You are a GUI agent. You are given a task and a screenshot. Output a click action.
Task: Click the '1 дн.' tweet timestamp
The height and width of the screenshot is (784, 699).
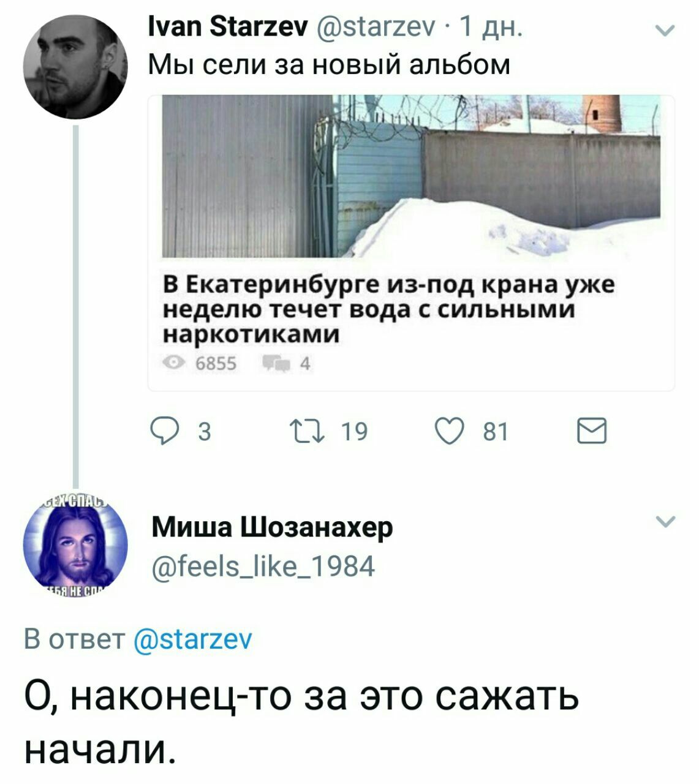490,26
